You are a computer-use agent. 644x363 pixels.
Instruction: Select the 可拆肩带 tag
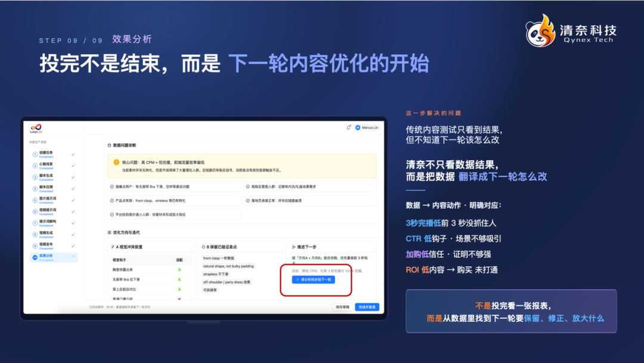210,290
